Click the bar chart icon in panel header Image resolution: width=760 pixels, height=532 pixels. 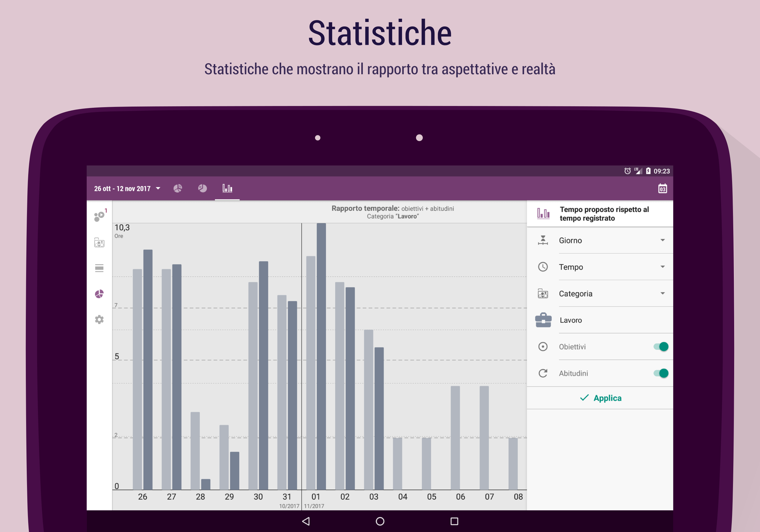(x=543, y=213)
